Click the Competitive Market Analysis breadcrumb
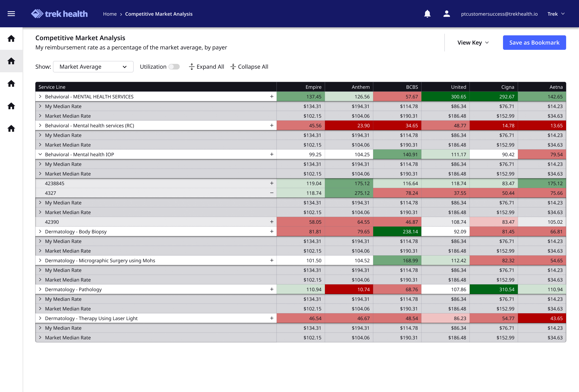This screenshot has width=579, height=392. click(x=159, y=14)
